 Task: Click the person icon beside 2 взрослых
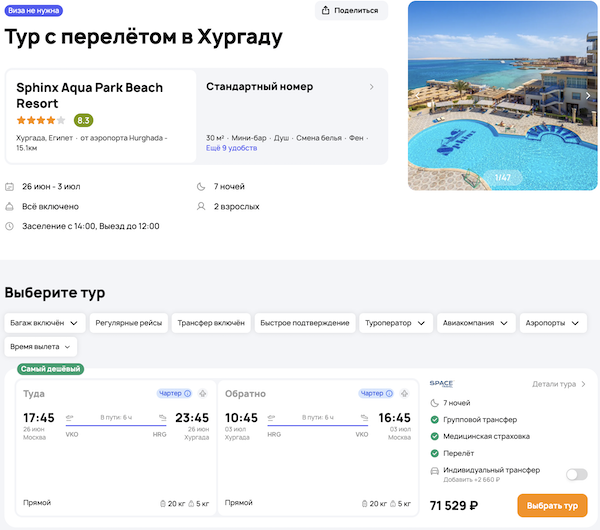click(x=202, y=207)
